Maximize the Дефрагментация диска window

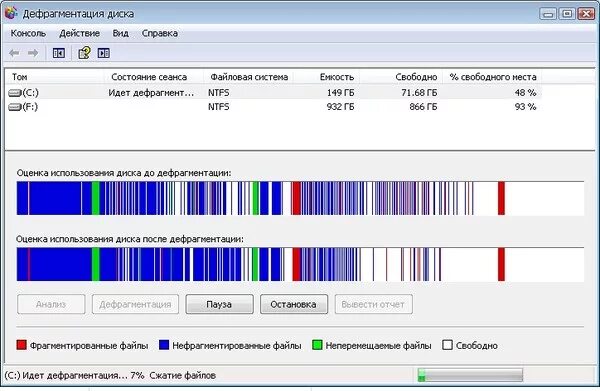point(567,14)
